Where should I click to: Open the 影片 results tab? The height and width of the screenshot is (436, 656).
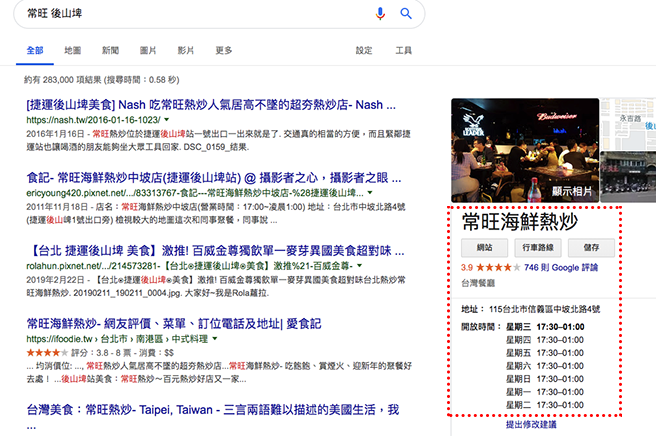186,50
